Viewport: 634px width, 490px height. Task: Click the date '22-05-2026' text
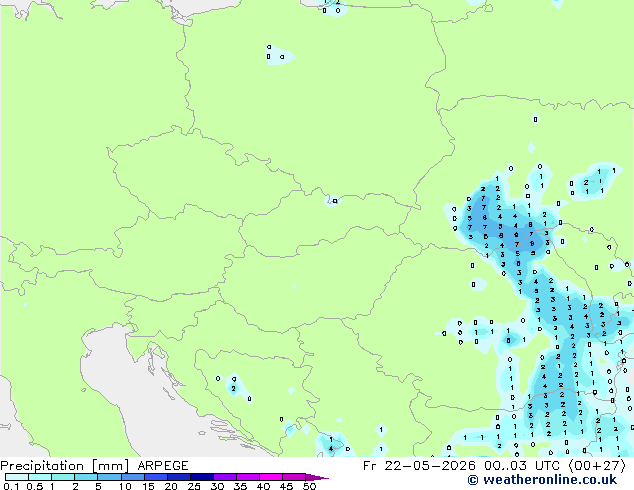(430, 466)
